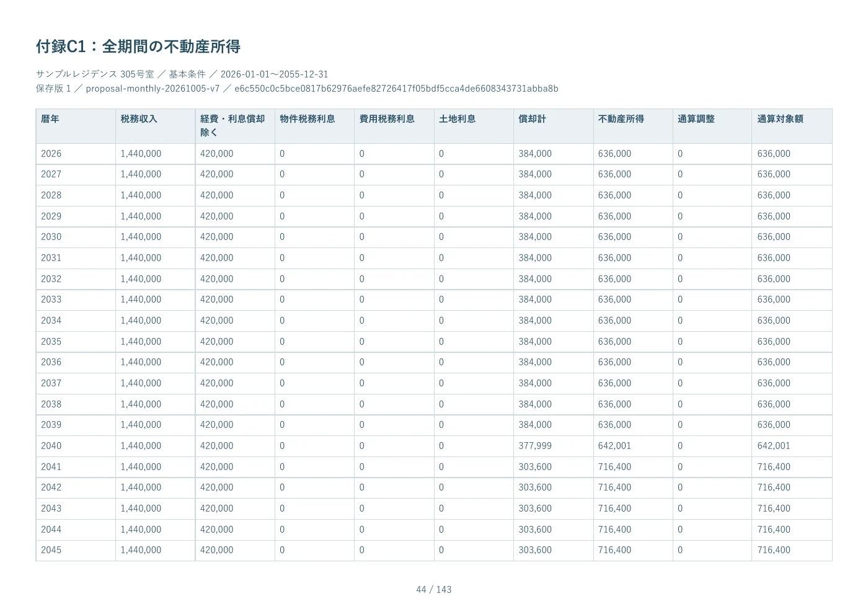The image size is (868, 614).
Task: Select the 2031 year cell
Action: tap(76, 258)
